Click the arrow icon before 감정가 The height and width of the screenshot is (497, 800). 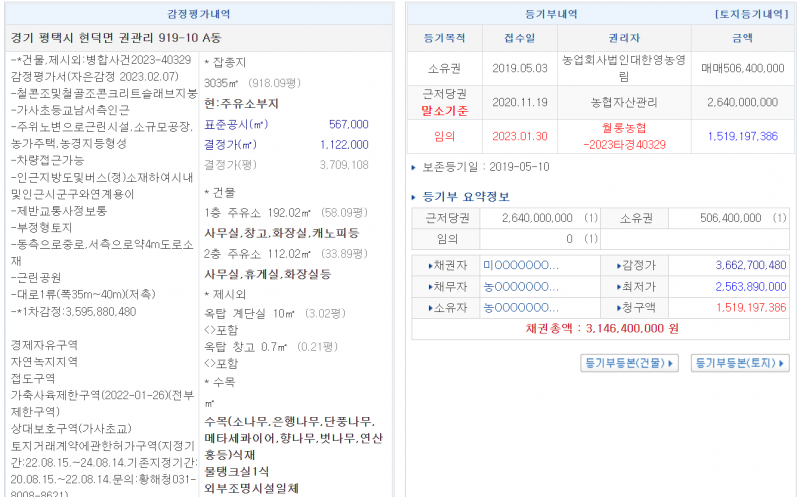[619, 266]
